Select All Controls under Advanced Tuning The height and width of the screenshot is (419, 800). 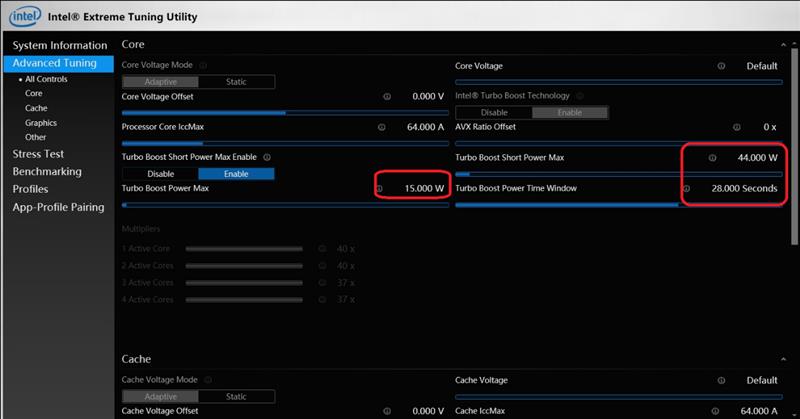click(46, 79)
